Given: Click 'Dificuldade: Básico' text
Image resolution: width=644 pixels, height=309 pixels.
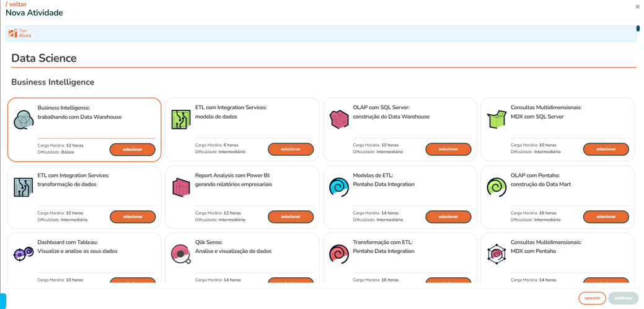Looking at the screenshot, I should pyautogui.click(x=56, y=152).
